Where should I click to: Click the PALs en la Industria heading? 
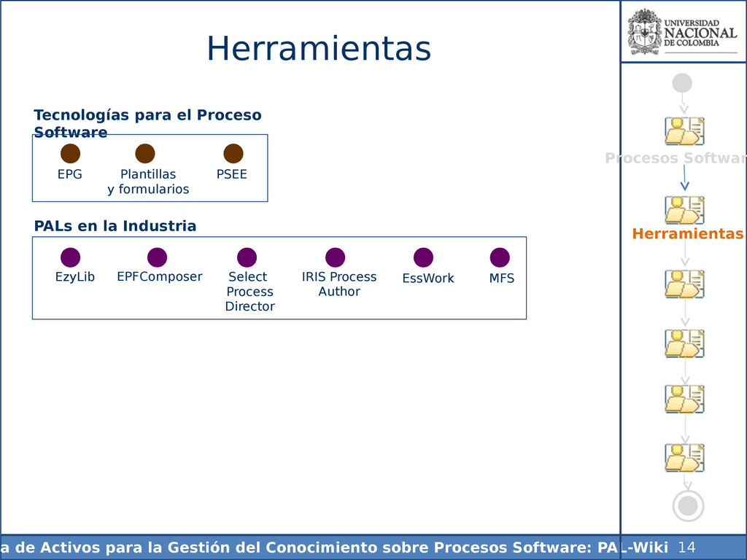click(x=115, y=226)
